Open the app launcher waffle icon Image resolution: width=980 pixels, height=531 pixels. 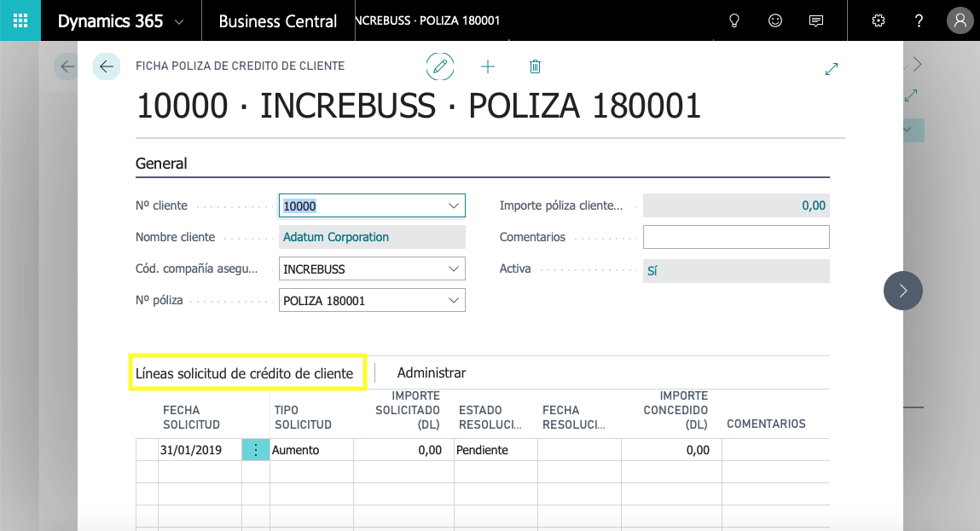(x=20, y=20)
